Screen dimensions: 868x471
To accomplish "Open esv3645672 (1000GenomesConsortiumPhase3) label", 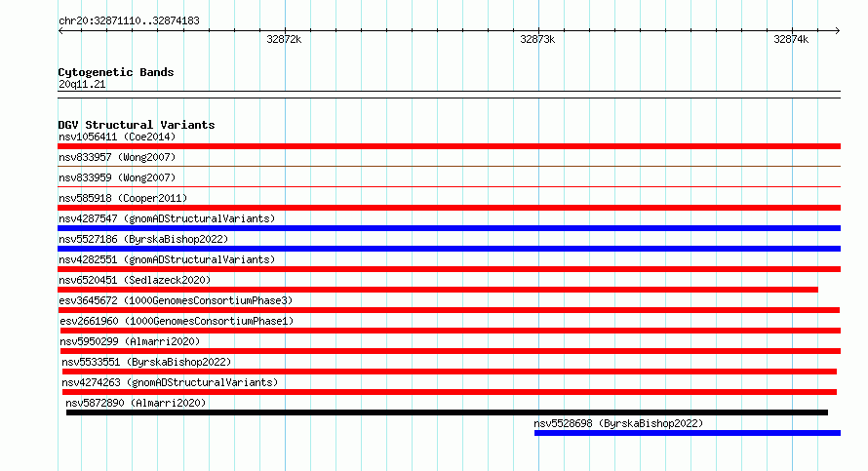I will click(176, 300).
